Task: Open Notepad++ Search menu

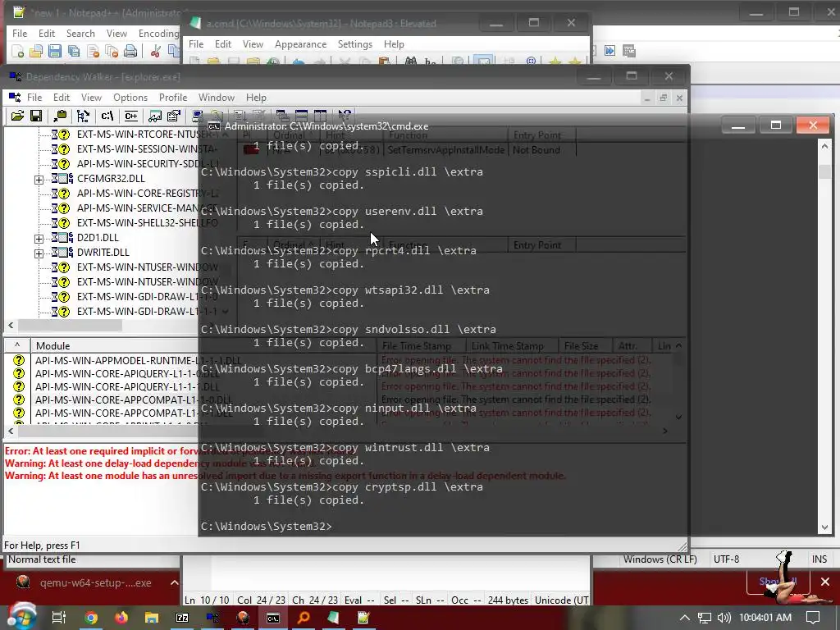Action: point(80,33)
